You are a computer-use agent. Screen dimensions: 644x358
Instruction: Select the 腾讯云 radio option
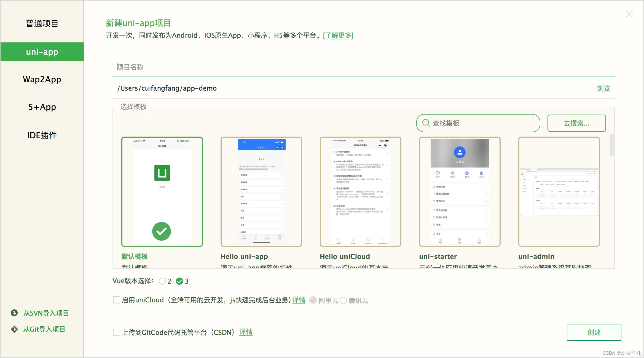(343, 300)
